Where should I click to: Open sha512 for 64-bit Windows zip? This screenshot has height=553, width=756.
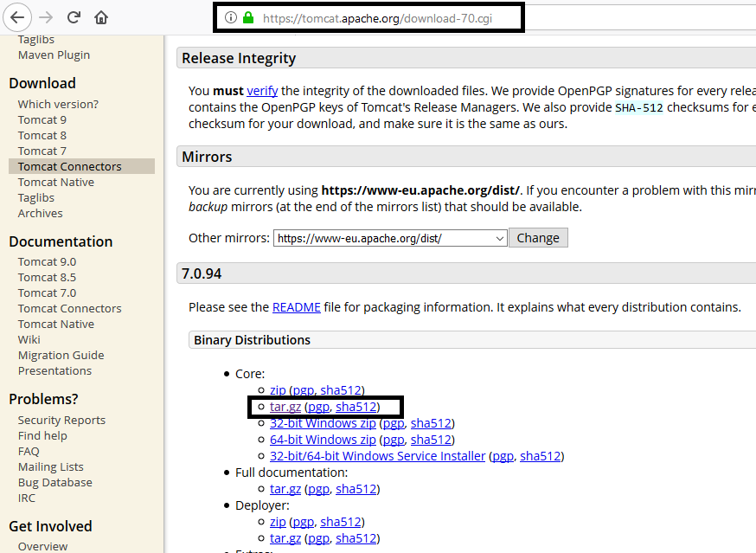[431, 440]
